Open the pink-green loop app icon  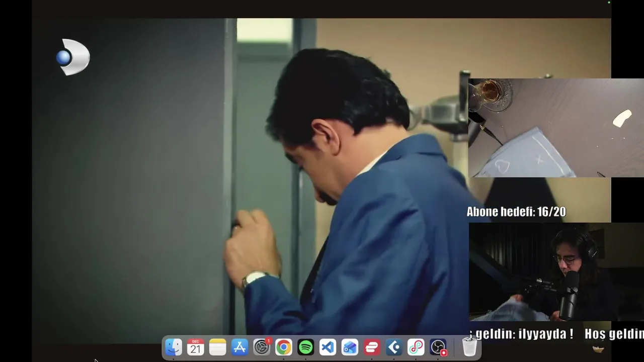tap(416, 347)
